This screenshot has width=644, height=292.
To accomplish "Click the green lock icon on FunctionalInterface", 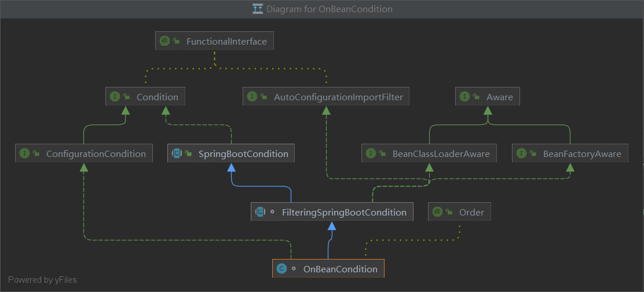I will (x=176, y=41).
